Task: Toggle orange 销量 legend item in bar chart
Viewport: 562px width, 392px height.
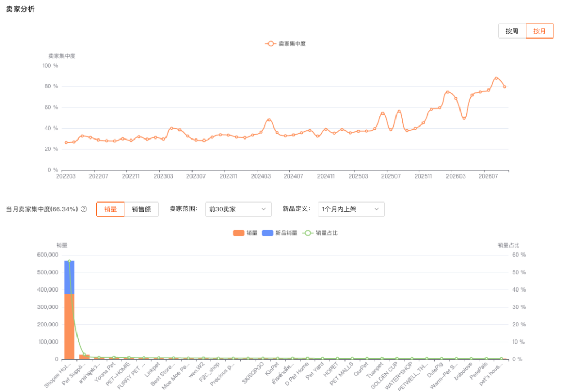Action: coord(245,233)
